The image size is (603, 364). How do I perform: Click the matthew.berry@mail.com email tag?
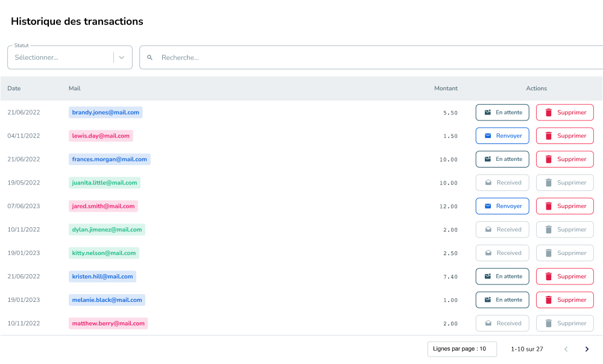click(x=109, y=324)
